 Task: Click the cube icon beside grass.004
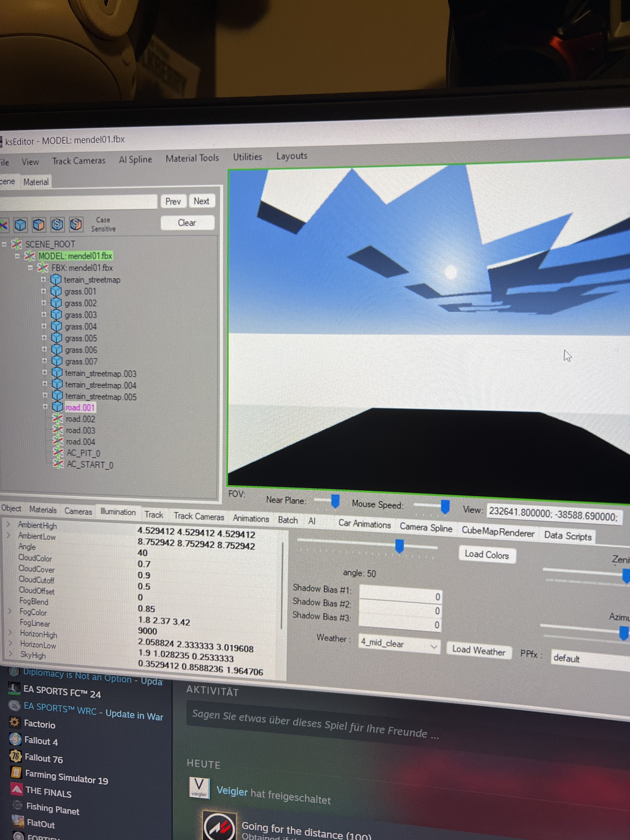click(57, 327)
